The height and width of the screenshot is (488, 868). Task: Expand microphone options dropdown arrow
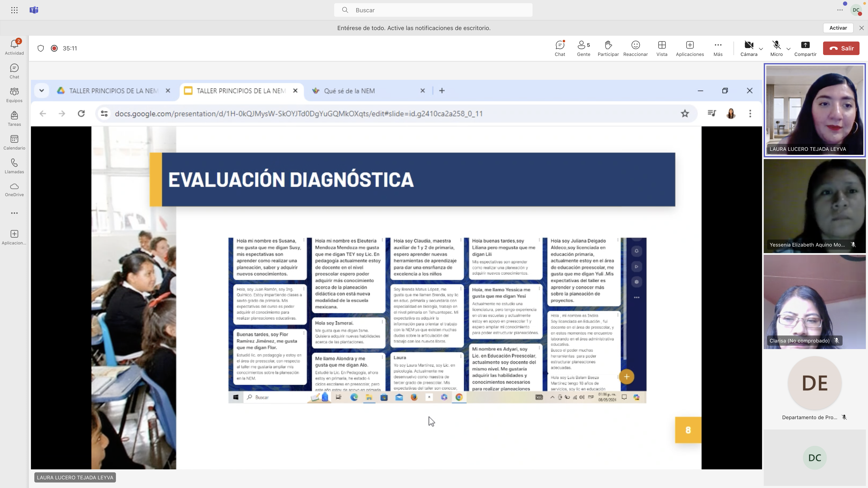(789, 49)
